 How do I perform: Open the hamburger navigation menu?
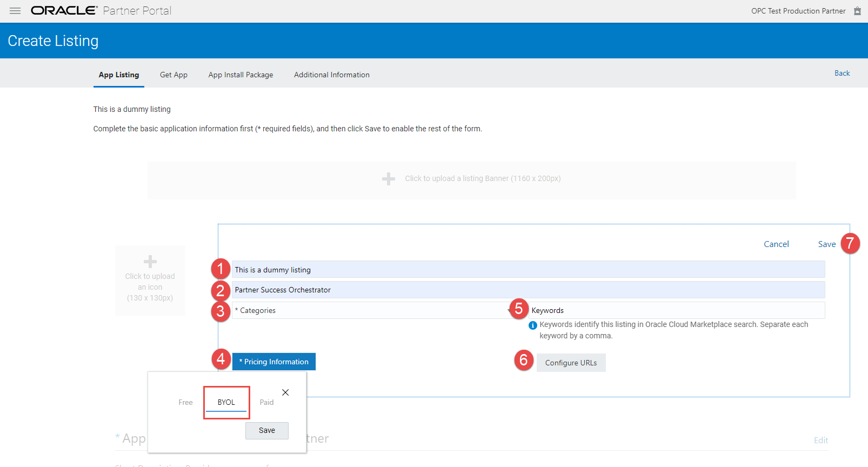(15, 11)
